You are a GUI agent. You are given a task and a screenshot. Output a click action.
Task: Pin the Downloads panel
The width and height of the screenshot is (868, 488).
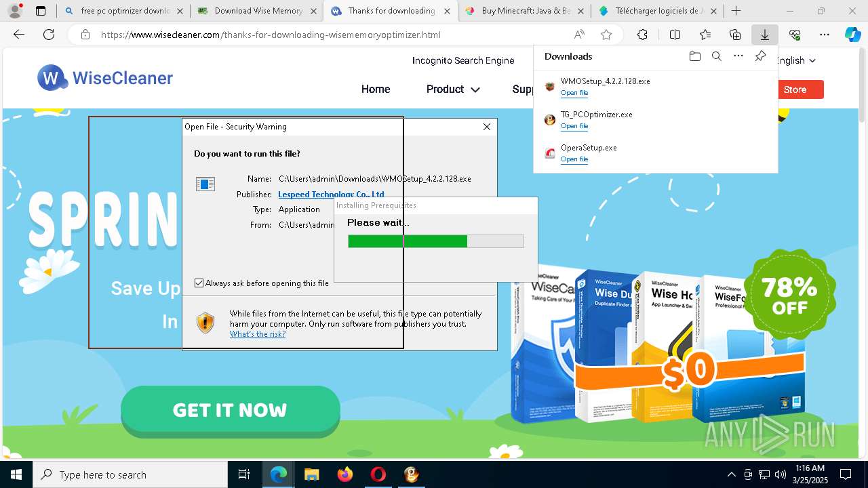pyautogui.click(x=760, y=56)
